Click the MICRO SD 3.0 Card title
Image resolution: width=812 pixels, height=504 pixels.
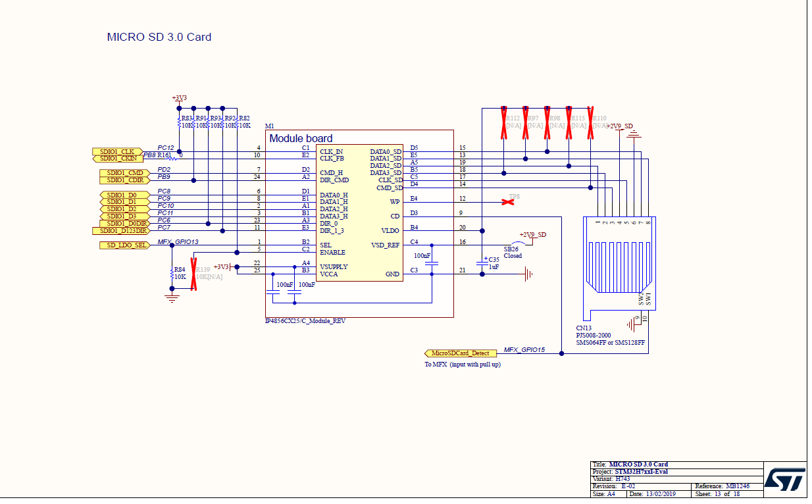click(159, 37)
